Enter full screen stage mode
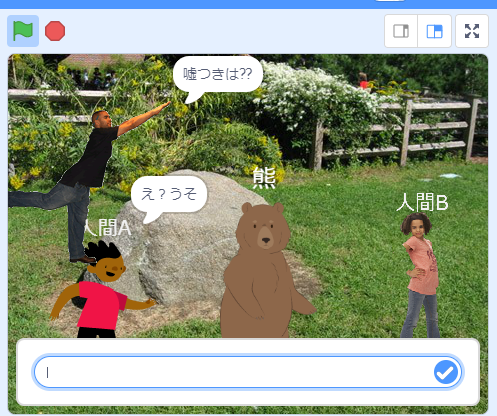 [x=472, y=31]
